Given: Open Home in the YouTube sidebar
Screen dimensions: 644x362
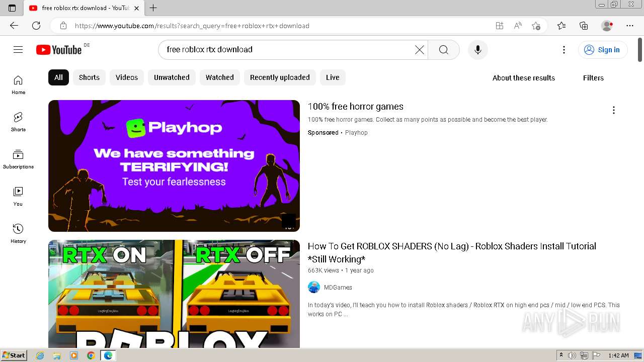Looking at the screenshot, I should coord(18,84).
